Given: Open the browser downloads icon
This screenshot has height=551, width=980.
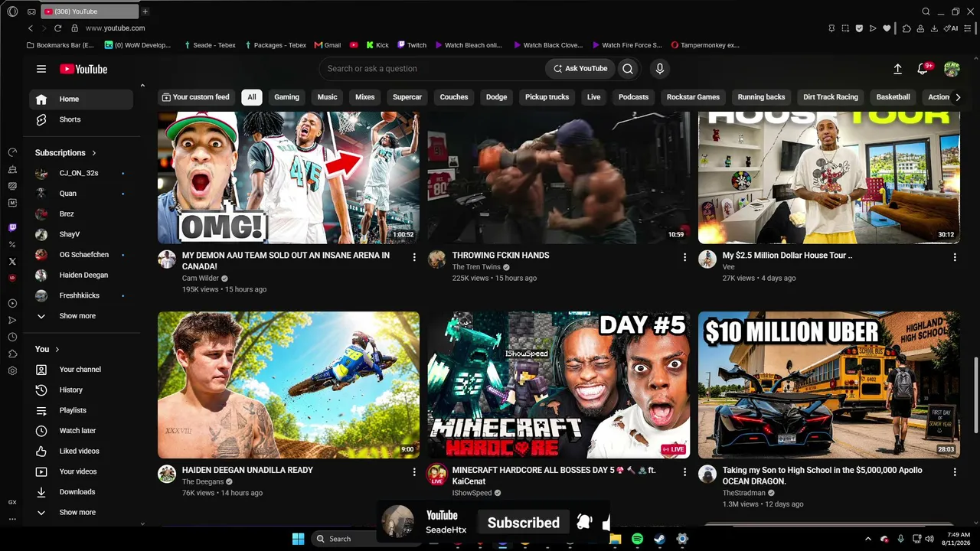Looking at the screenshot, I should click(x=935, y=28).
